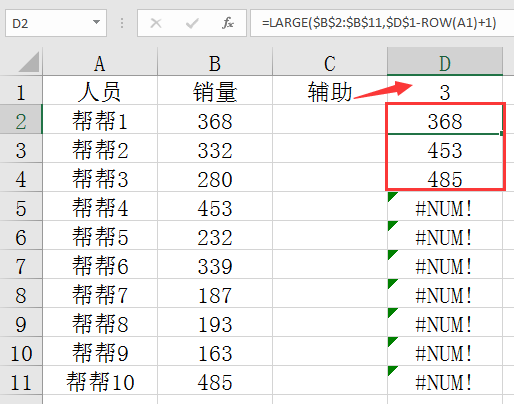The height and width of the screenshot is (404, 514).
Task: Select row 1 header
Action: (x=21, y=90)
